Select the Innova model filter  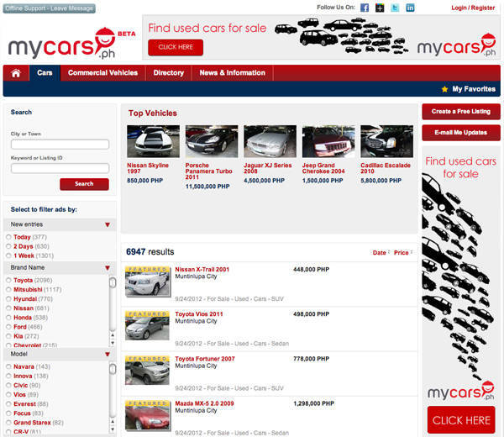click(x=8, y=376)
